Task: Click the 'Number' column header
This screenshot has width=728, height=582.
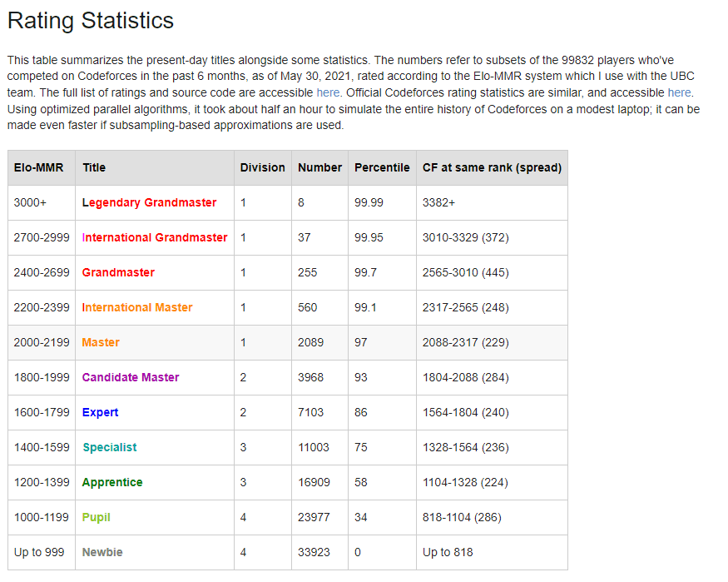Action: [319, 167]
